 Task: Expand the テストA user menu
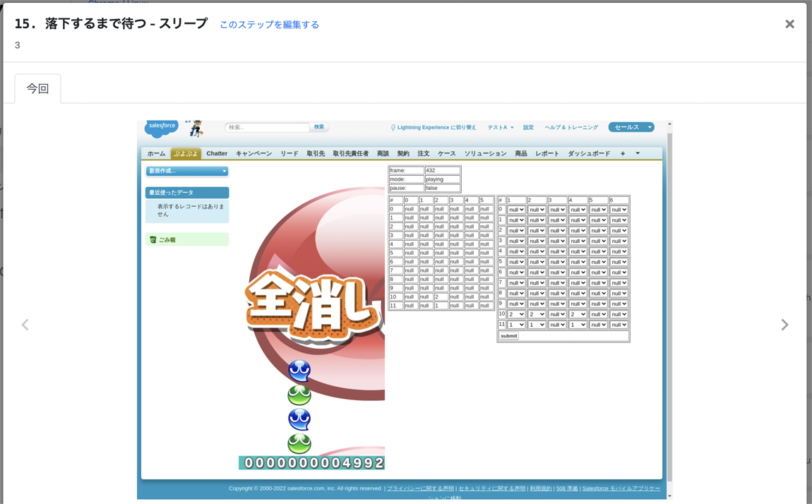(x=500, y=127)
